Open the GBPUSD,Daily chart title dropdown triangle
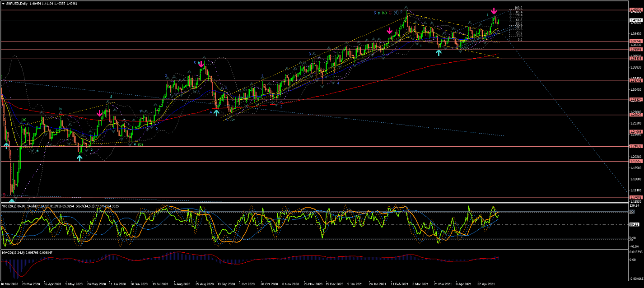The width and height of the screenshot is (644, 288). [x=3, y=4]
